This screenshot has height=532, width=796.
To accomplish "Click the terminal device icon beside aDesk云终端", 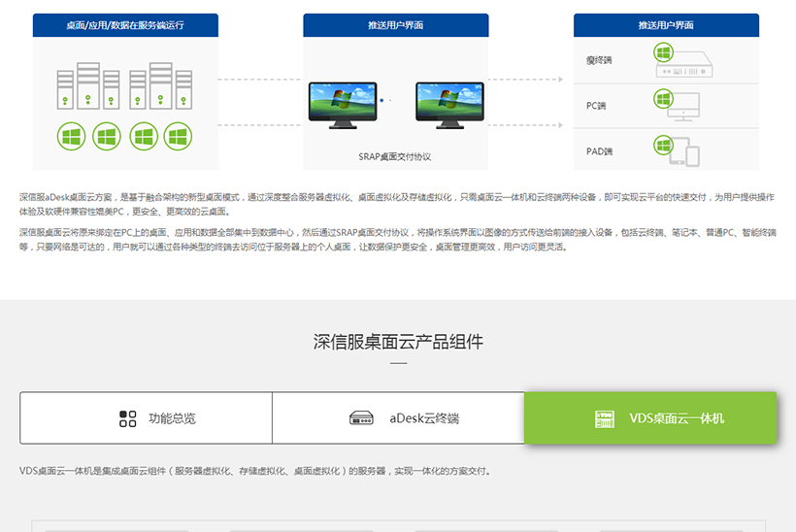I will point(361,418).
